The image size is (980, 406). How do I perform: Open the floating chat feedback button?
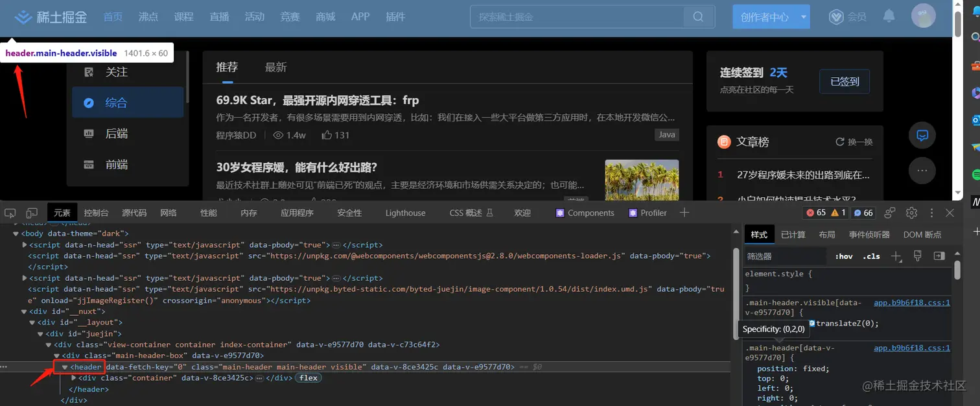[x=922, y=136]
